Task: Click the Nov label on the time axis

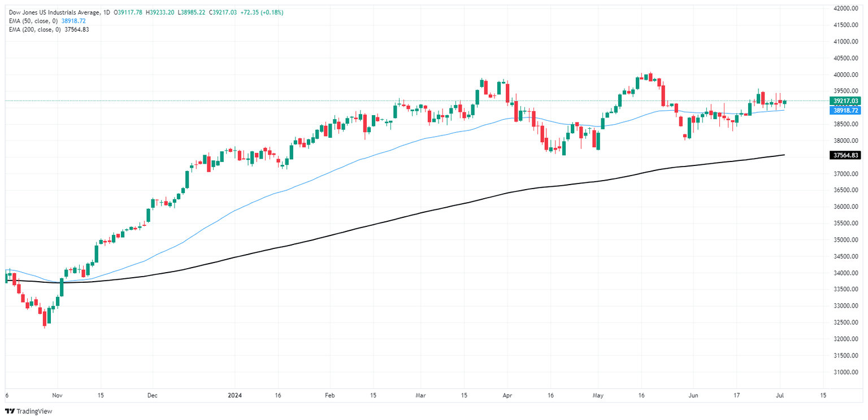Action: coord(58,396)
